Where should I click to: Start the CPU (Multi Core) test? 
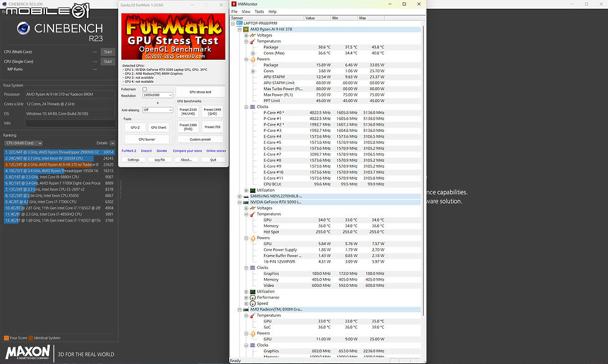tap(108, 52)
